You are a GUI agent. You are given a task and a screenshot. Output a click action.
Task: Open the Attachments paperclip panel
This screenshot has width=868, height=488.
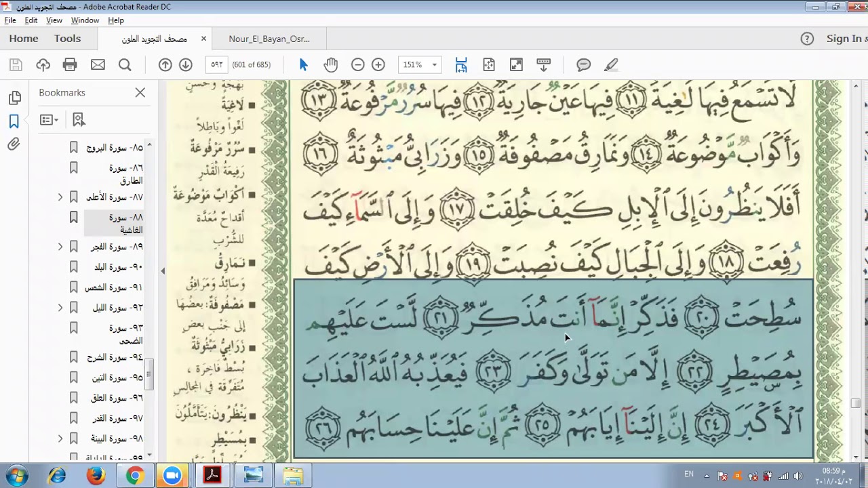(x=14, y=144)
